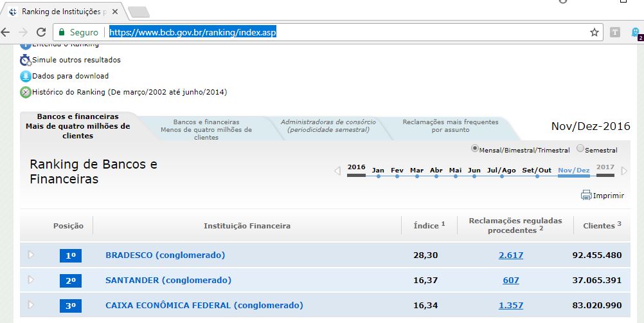Click the Simule outros resultados stopwatch icon

[26, 60]
